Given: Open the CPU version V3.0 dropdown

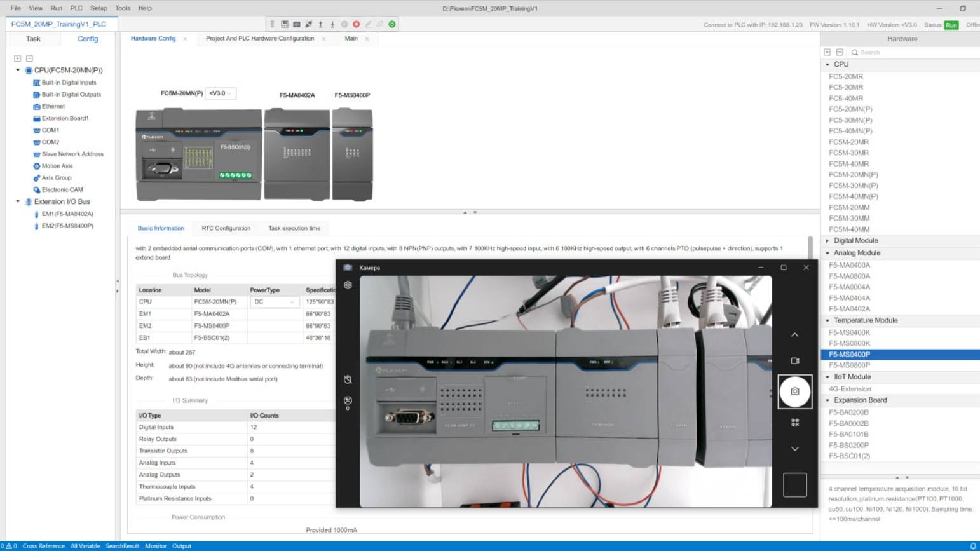Looking at the screenshot, I should click(221, 93).
